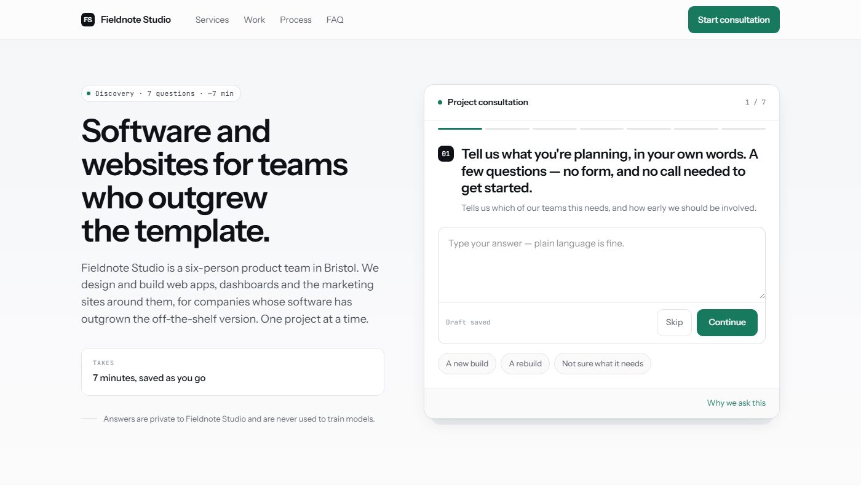This screenshot has height=504, width=861.
Task: Click the text area resize handle
Action: tap(762, 296)
